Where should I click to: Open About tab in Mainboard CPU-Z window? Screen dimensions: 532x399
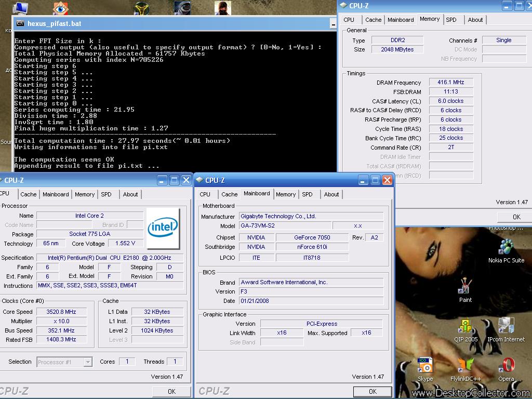(331, 194)
